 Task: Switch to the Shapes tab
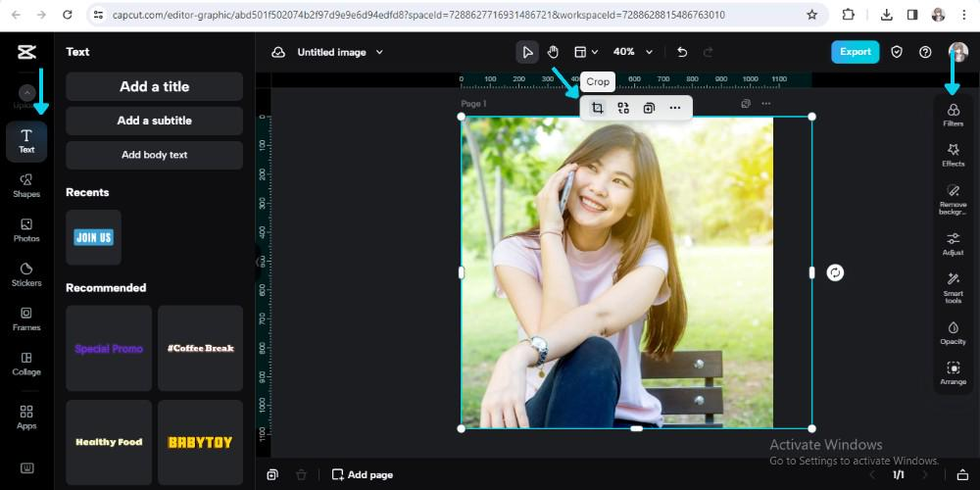tap(26, 185)
